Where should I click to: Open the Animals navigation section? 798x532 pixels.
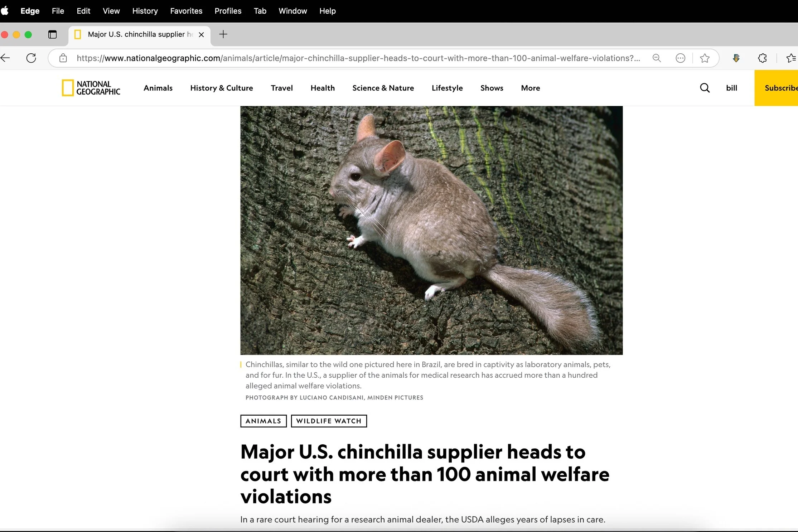point(158,88)
